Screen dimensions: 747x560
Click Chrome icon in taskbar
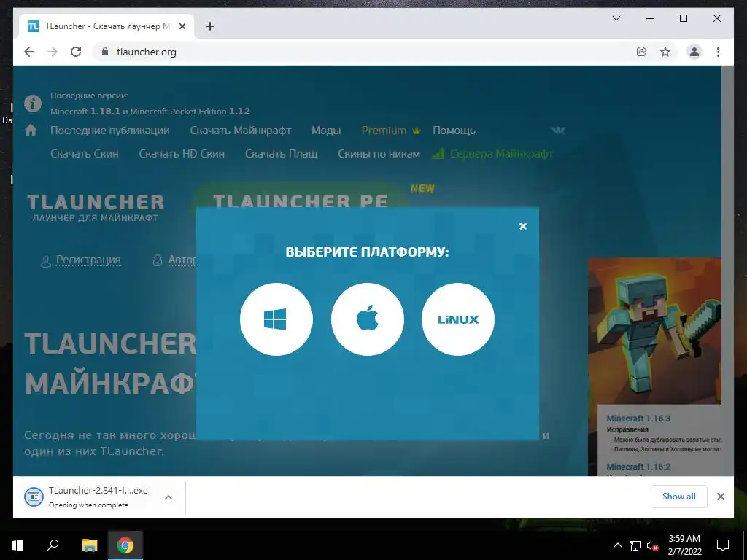pyautogui.click(x=125, y=545)
